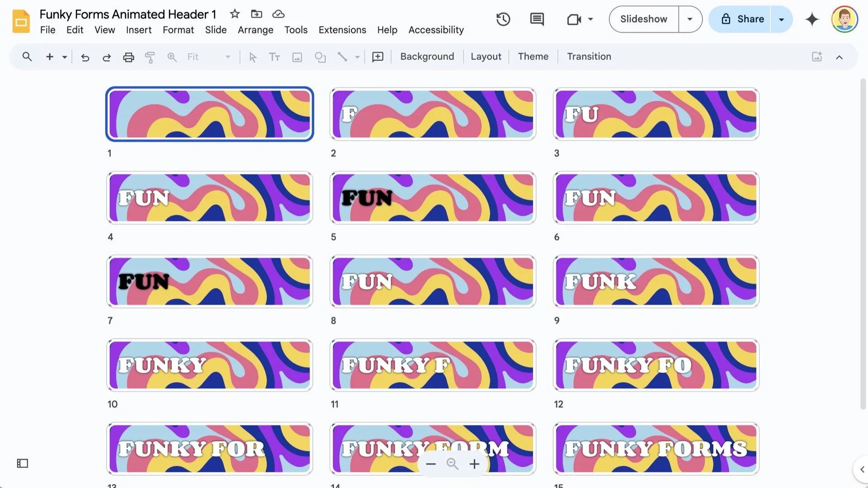Image resolution: width=868 pixels, height=488 pixels.
Task: Open version history clock icon
Action: [503, 19]
